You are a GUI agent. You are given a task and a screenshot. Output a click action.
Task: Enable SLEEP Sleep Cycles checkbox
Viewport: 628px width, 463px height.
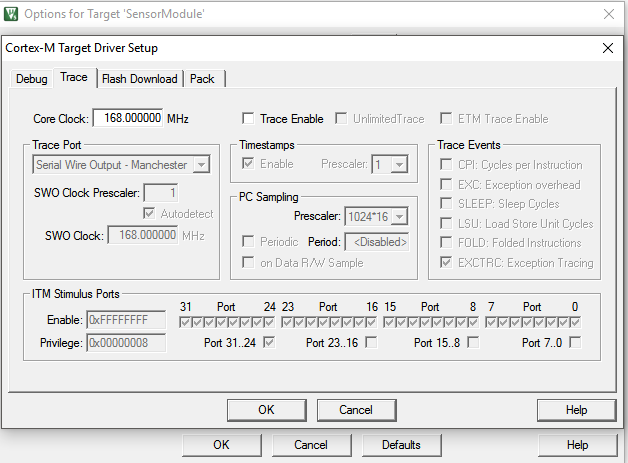446,203
